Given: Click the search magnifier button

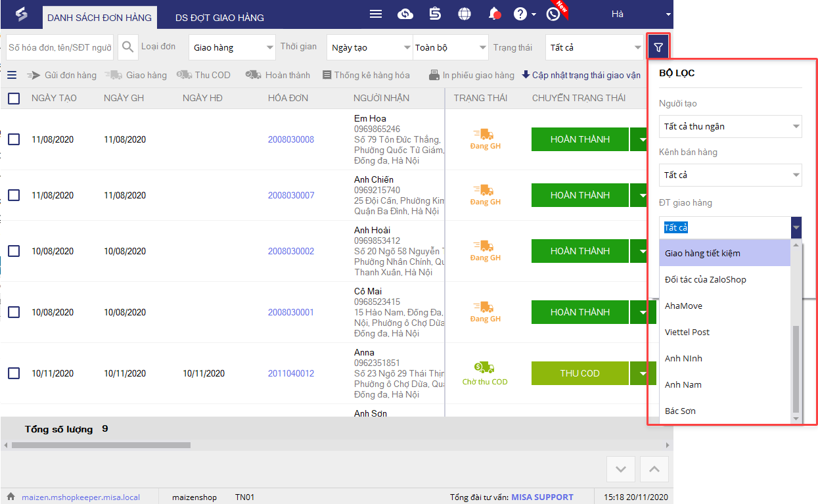Looking at the screenshot, I should pyautogui.click(x=128, y=47).
